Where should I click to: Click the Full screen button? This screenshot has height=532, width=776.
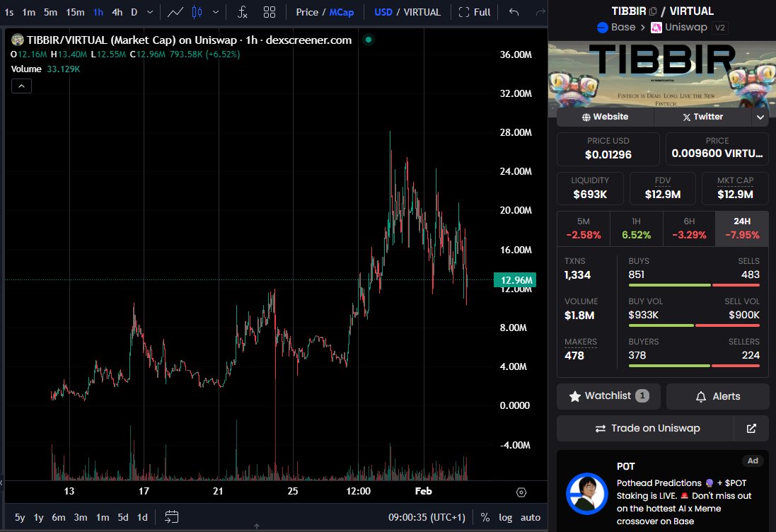[x=475, y=12]
